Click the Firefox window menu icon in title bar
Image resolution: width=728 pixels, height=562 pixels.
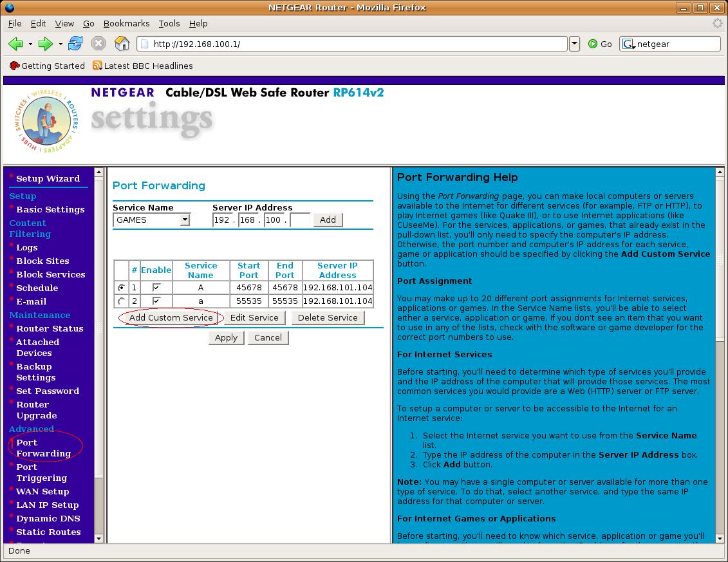(x=9, y=8)
